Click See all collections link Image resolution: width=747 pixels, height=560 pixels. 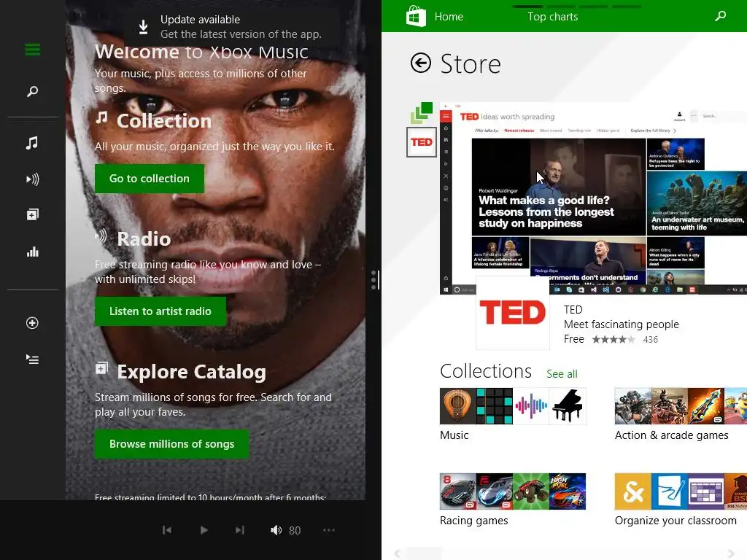tap(562, 374)
